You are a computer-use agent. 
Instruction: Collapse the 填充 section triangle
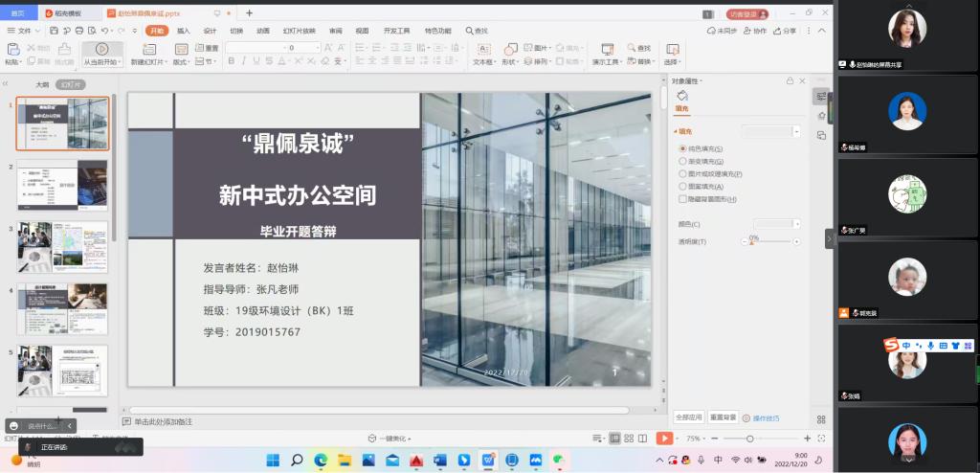(x=675, y=131)
